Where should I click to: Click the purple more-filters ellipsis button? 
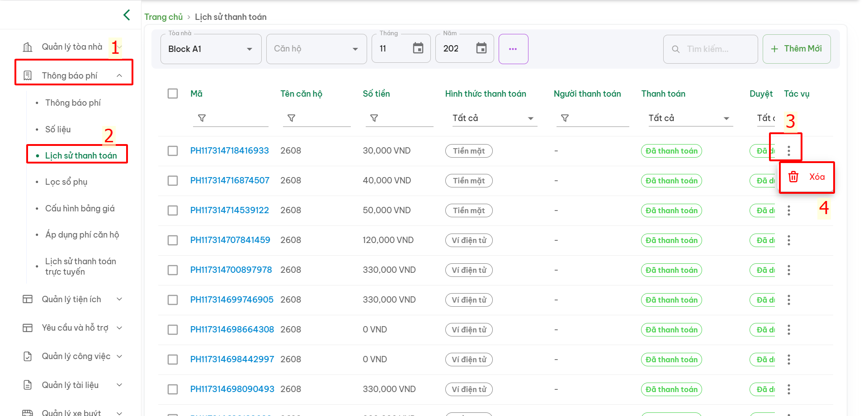click(x=513, y=49)
